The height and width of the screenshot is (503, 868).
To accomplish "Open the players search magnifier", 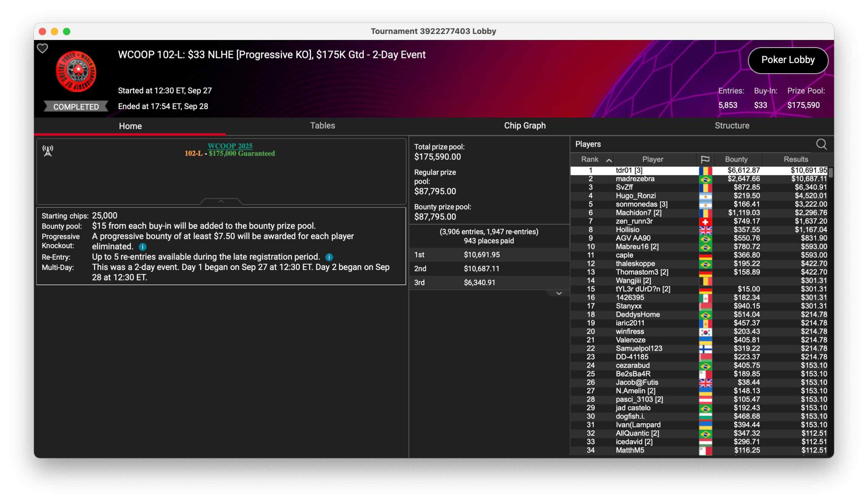I will pyautogui.click(x=821, y=144).
